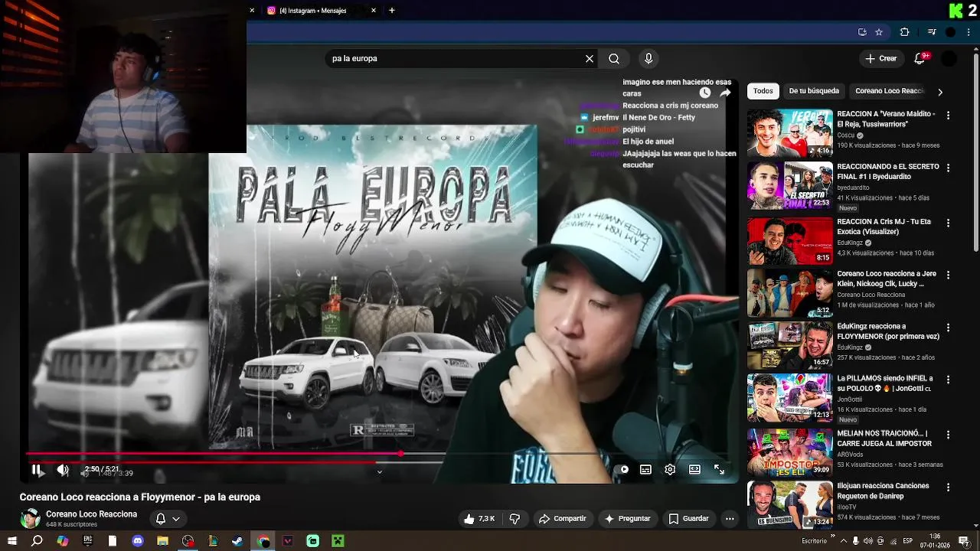Click the Compartir button

click(563, 519)
